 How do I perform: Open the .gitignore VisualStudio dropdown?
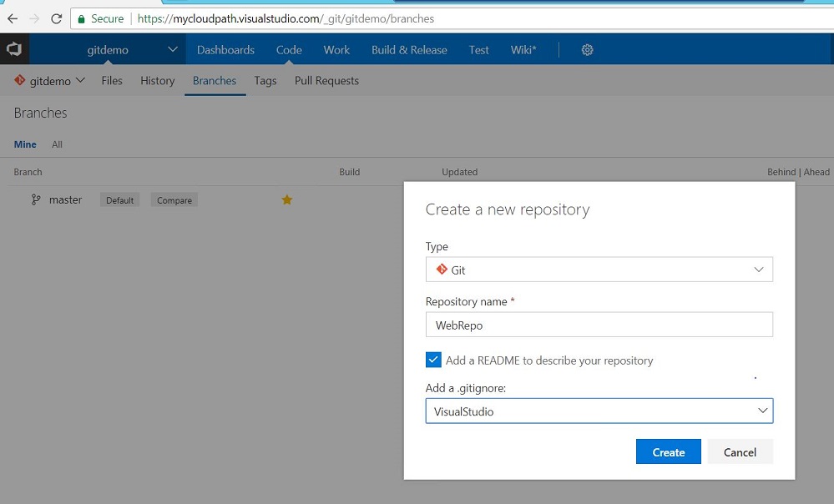pyautogui.click(x=599, y=411)
